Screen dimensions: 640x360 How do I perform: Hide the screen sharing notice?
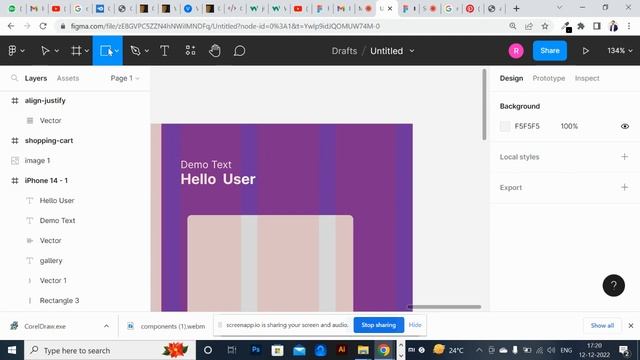pyautogui.click(x=415, y=325)
